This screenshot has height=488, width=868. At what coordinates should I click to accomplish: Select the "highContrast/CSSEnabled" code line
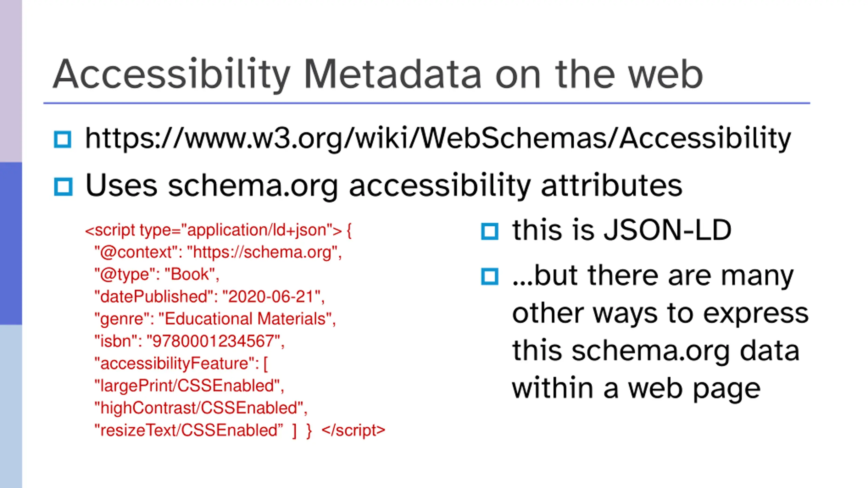[201, 408]
